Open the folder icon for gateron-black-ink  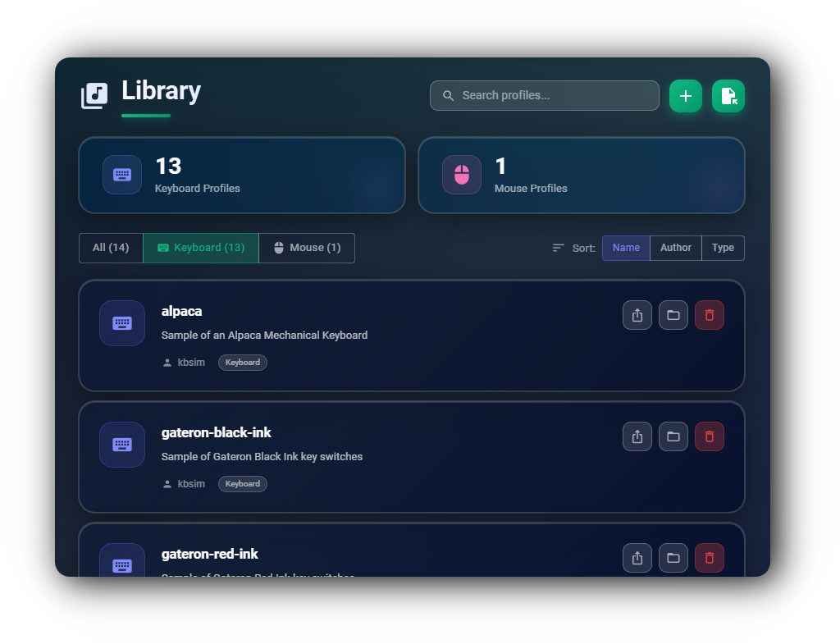coord(673,436)
